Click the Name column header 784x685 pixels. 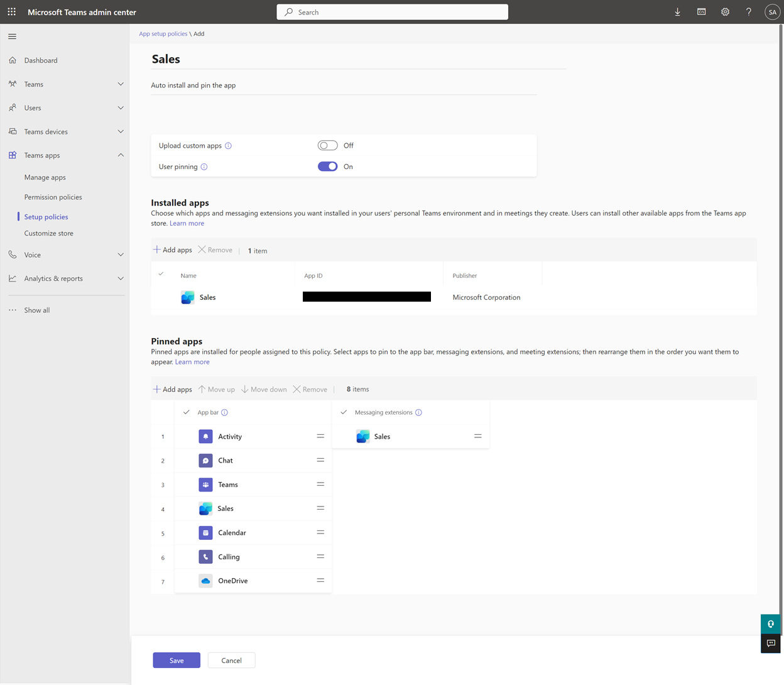[x=188, y=275]
